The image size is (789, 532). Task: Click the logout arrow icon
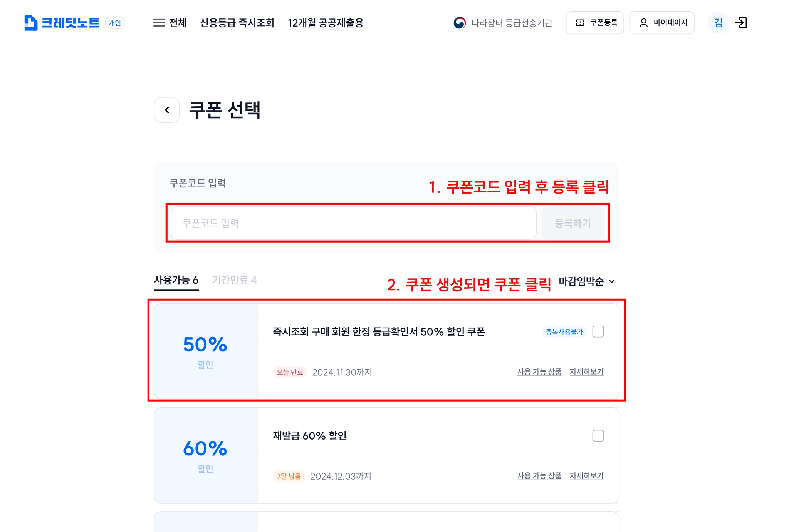tap(741, 23)
